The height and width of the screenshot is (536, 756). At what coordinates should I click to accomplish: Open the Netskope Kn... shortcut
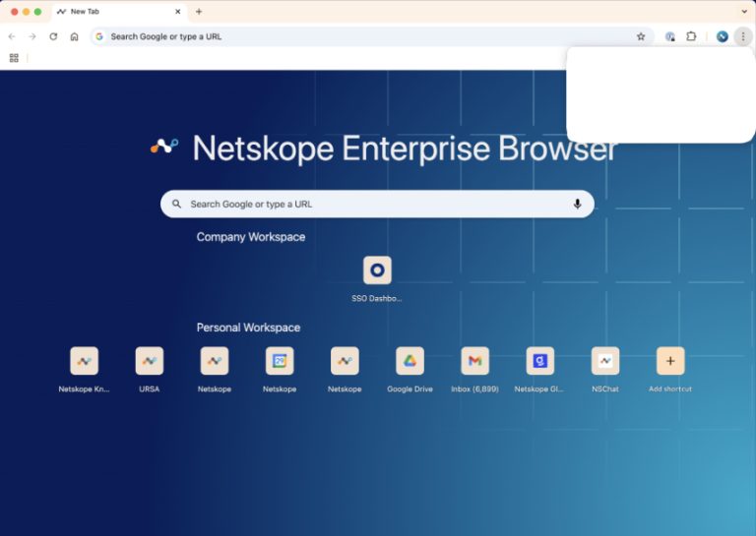[x=85, y=370]
